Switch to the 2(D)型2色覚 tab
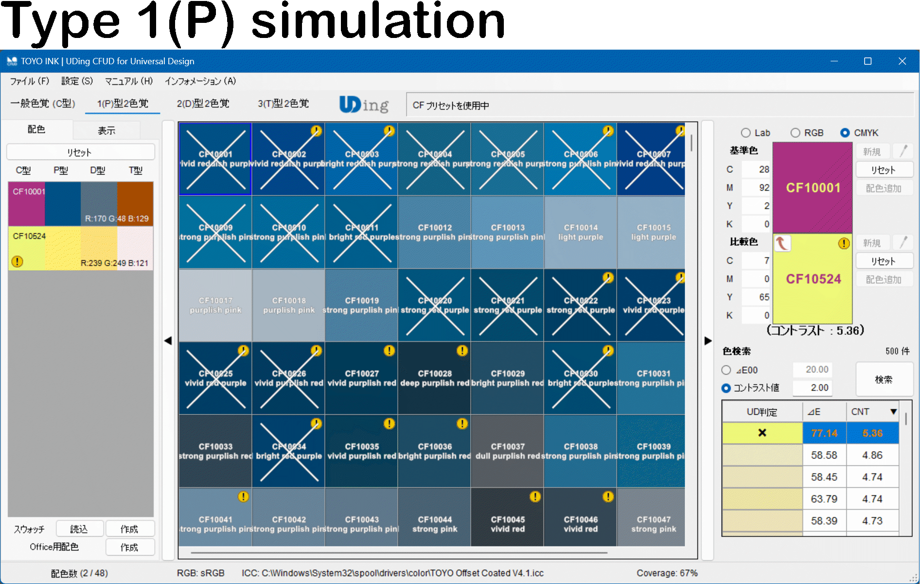 (203, 104)
